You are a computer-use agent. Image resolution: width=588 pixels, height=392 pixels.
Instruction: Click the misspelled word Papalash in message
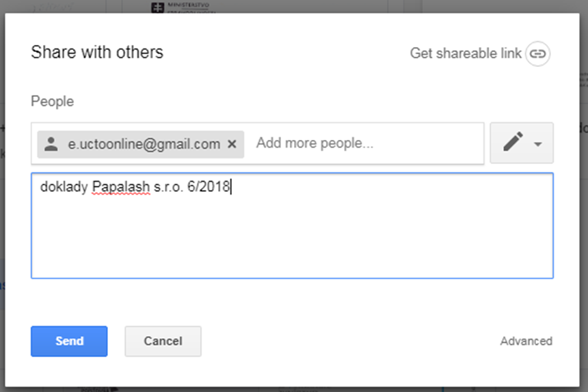pyautogui.click(x=121, y=186)
